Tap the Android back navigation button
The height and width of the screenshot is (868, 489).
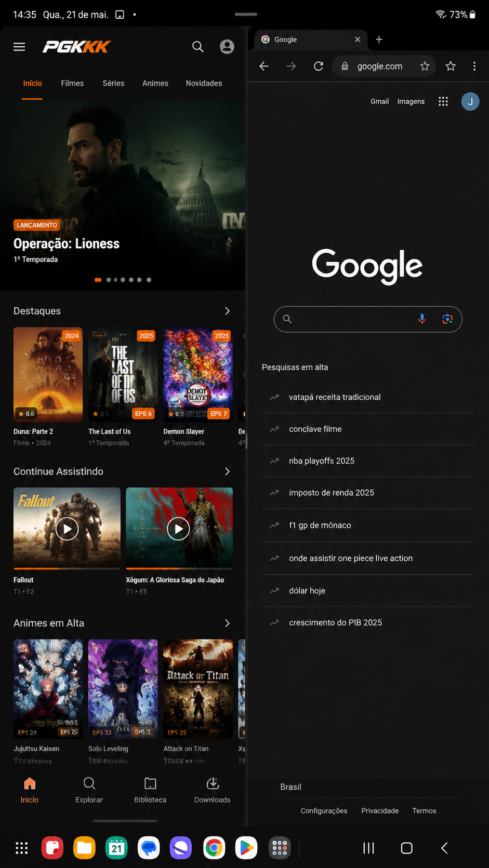pyautogui.click(x=444, y=848)
